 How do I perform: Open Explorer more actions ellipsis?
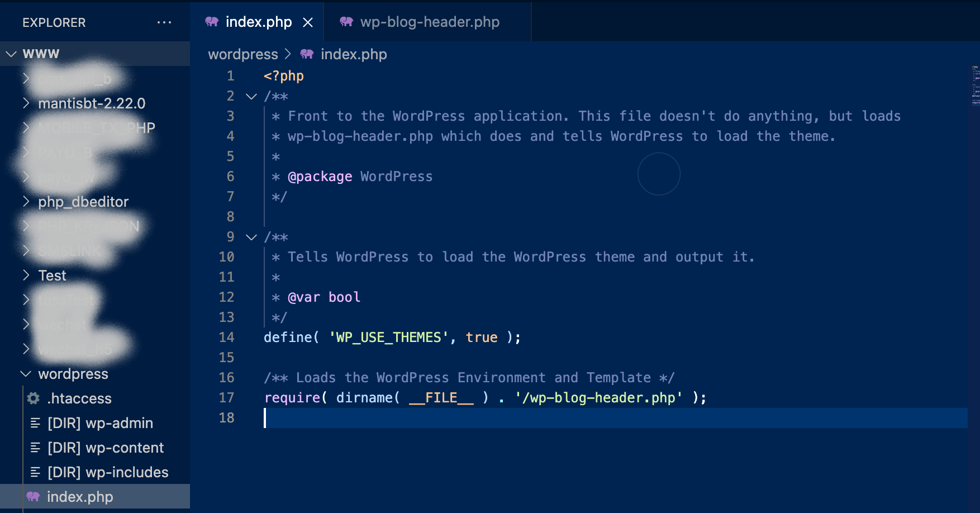click(164, 22)
